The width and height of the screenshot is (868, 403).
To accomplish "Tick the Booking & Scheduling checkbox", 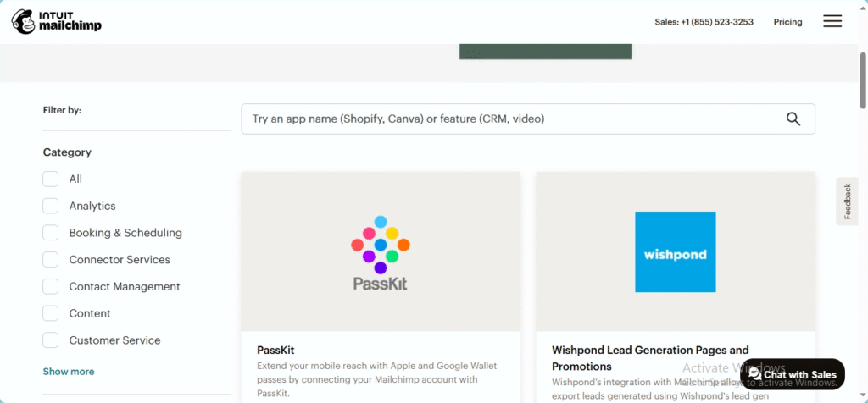I will 50,233.
